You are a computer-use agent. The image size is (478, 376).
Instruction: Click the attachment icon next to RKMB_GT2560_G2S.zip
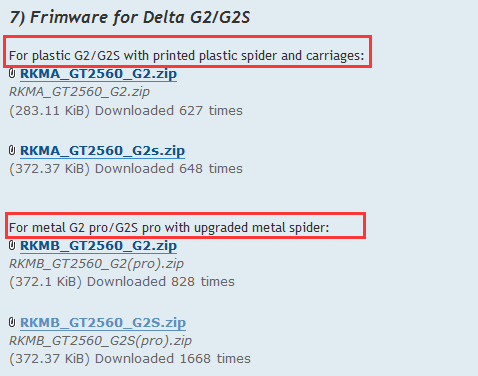pyautogui.click(x=12, y=323)
